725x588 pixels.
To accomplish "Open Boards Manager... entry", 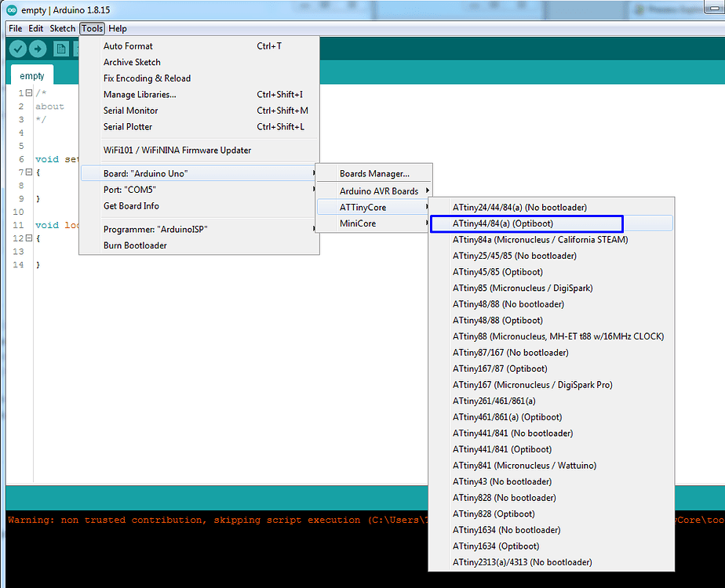I will (374, 174).
